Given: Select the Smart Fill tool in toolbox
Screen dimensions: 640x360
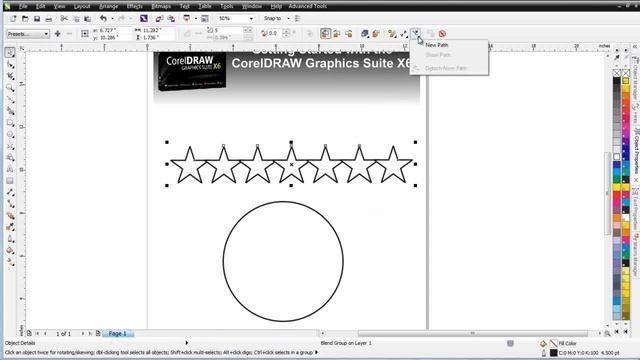Looking at the screenshot, I should tap(10, 111).
